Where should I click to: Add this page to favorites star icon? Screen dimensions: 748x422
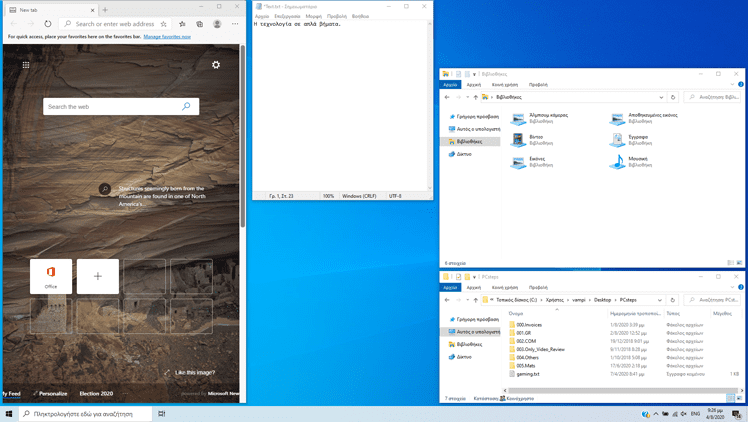tap(164, 24)
